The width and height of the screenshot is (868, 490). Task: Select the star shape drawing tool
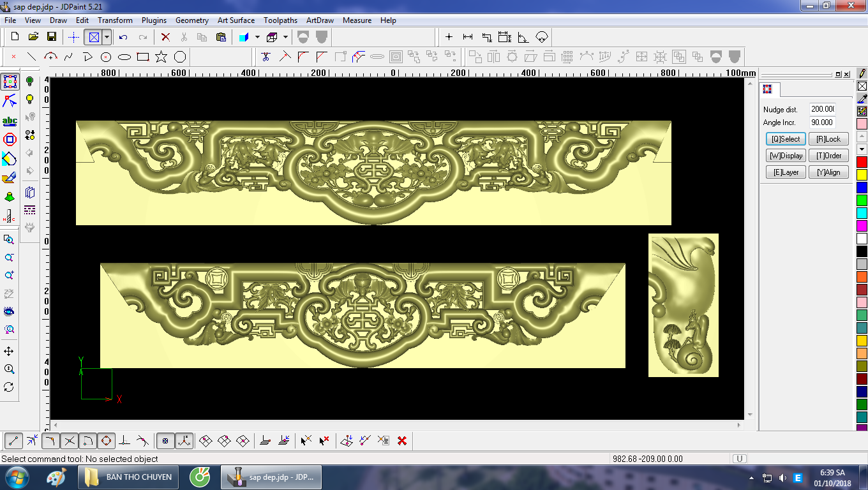(161, 57)
